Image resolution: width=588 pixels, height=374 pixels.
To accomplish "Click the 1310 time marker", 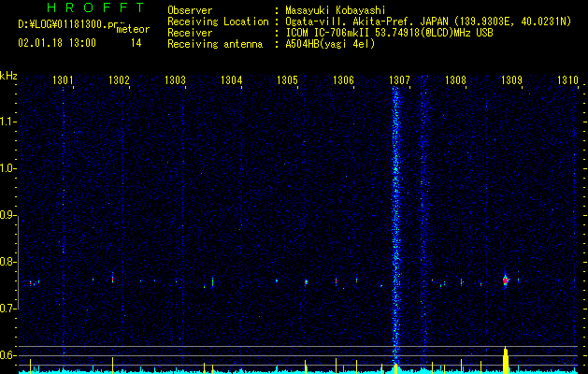I will tap(567, 80).
